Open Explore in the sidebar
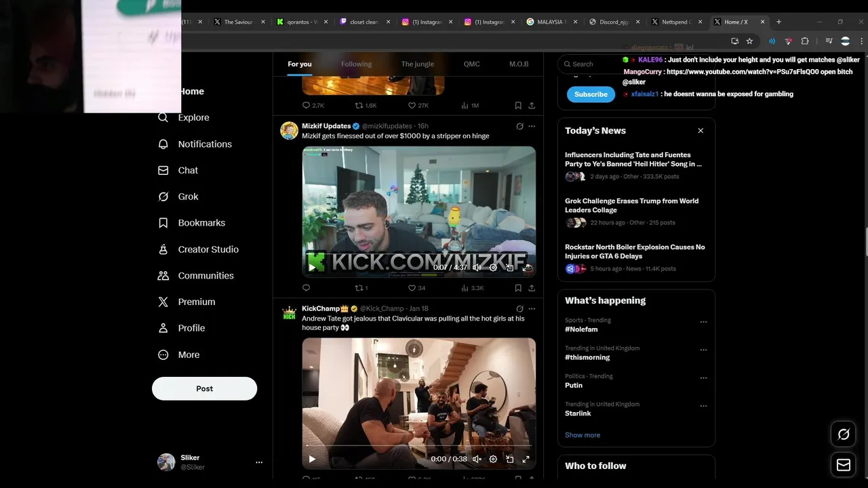 [x=184, y=117]
